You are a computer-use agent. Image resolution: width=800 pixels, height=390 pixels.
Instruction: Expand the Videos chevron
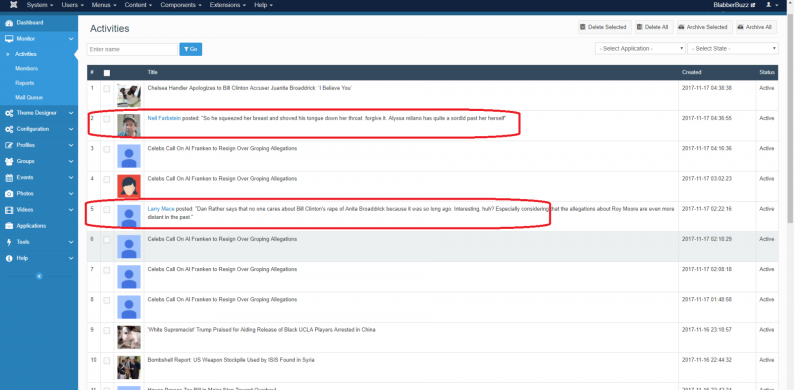pos(71,210)
